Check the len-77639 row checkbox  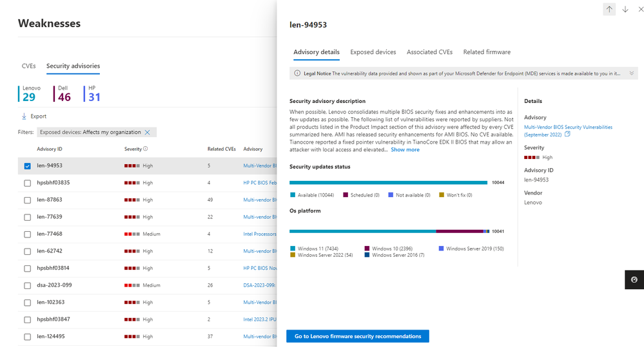click(x=28, y=218)
